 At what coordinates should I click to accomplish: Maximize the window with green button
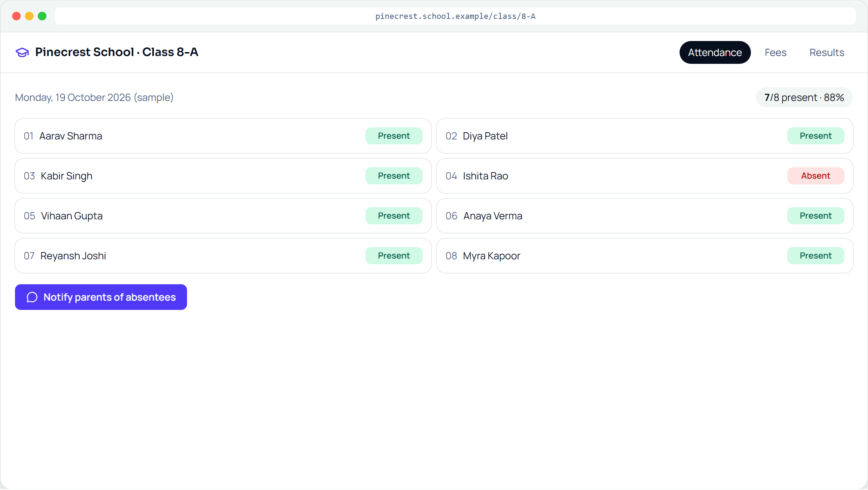[x=42, y=16]
